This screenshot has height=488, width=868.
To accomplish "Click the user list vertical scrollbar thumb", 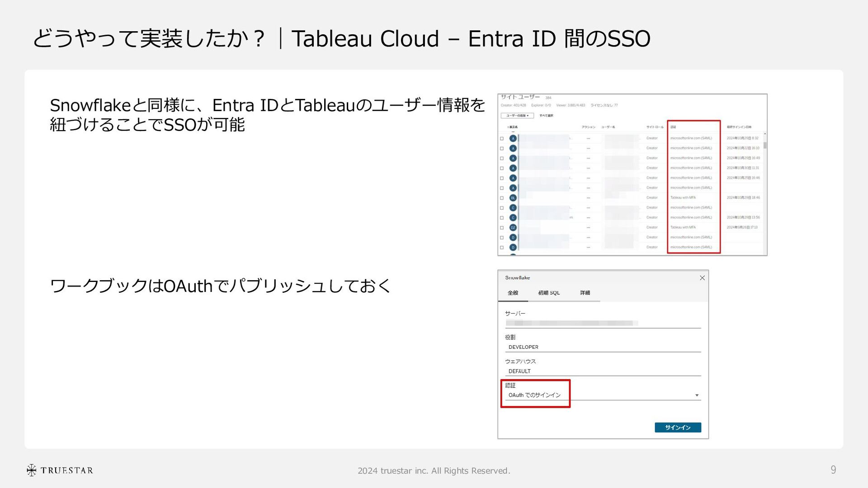I will click(x=765, y=145).
